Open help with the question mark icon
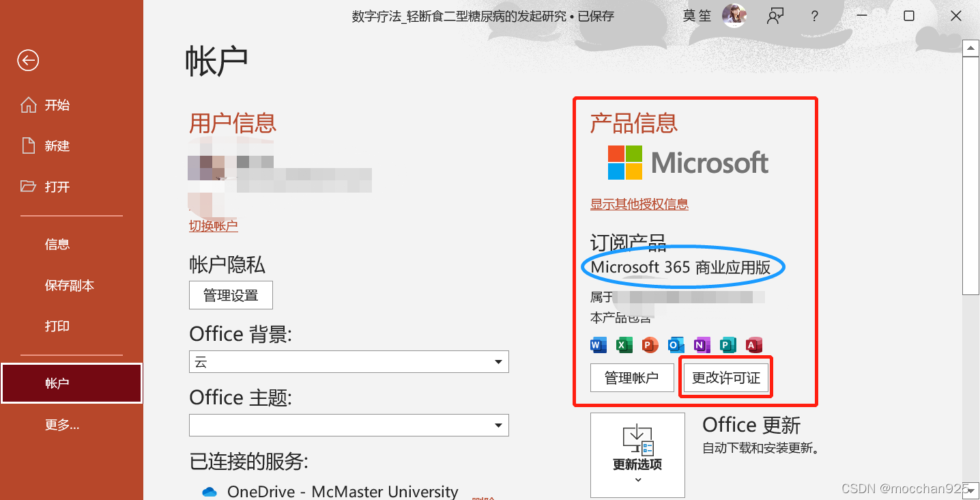Screen dimensions: 980x500 tap(815, 16)
